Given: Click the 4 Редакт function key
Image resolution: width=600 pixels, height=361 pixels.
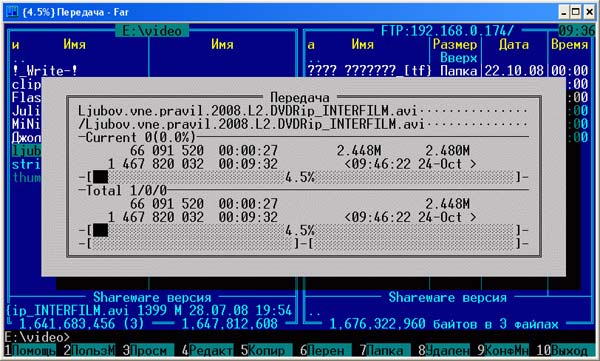Looking at the screenshot, I should pyautogui.click(x=207, y=350).
